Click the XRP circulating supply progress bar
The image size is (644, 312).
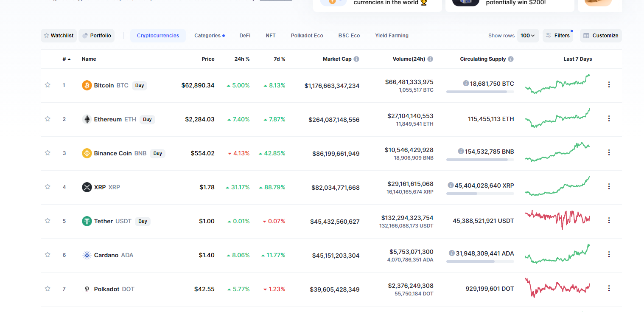tap(480, 194)
